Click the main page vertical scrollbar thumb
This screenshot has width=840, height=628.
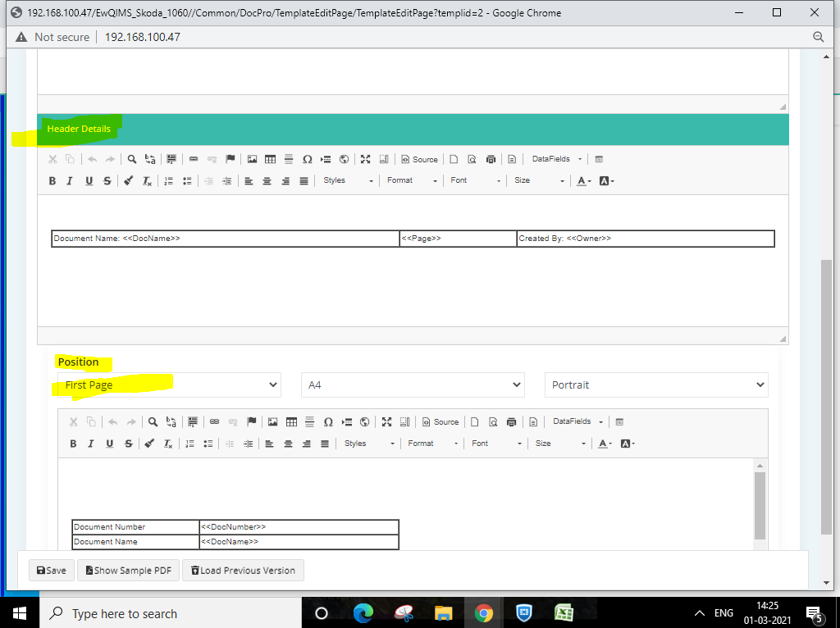(x=826, y=397)
